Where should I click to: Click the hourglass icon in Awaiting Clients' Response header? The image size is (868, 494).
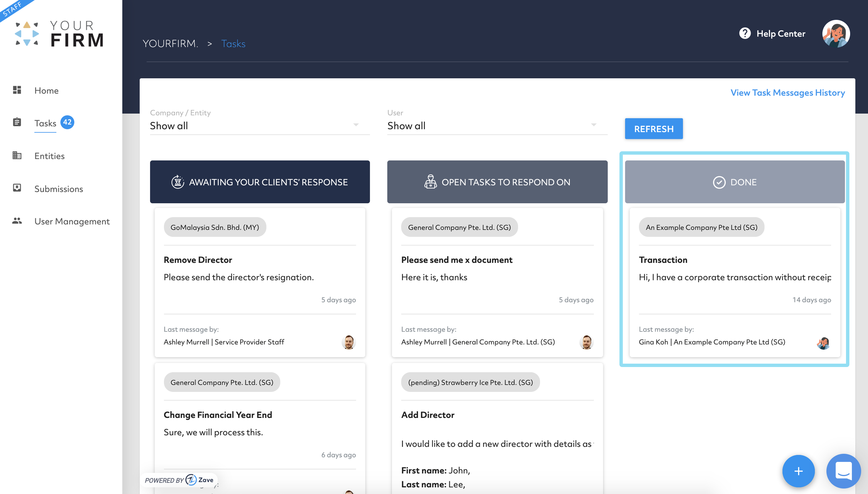pos(177,182)
